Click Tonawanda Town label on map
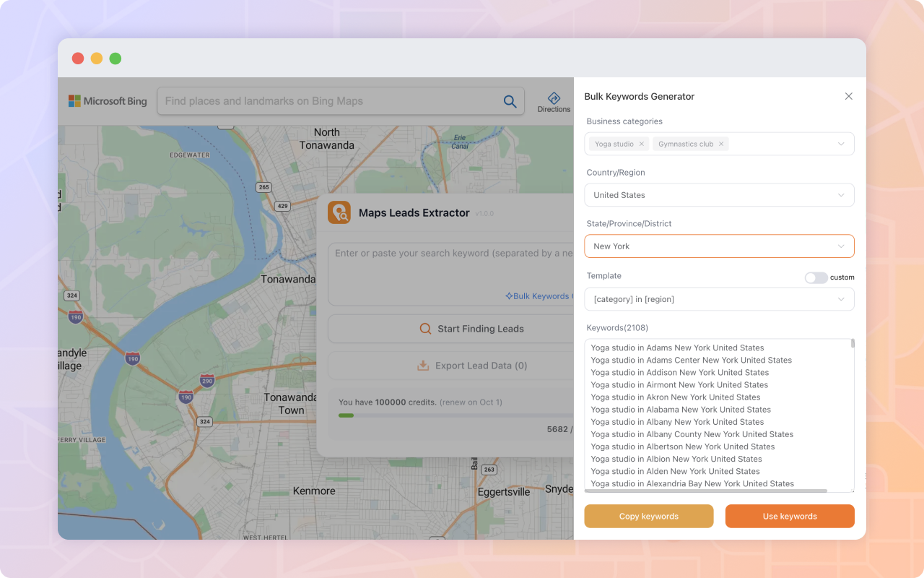Viewport: 924px width, 578px height. pos(290,404)
